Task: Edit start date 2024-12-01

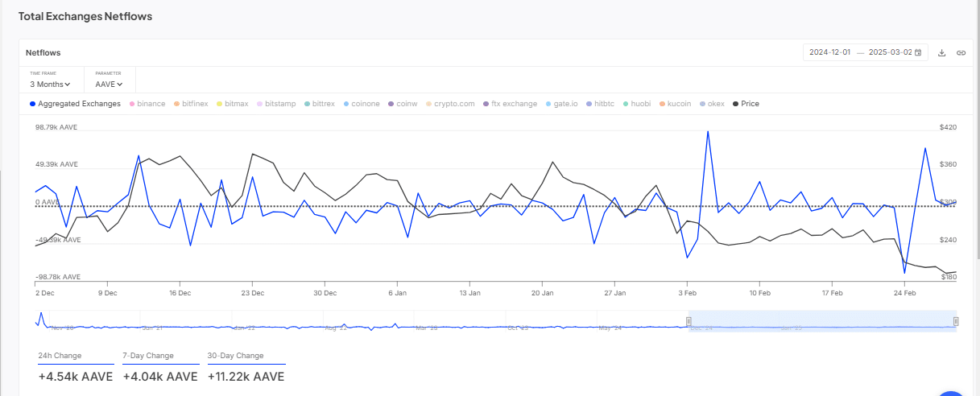Action: (x=829, y=52)
